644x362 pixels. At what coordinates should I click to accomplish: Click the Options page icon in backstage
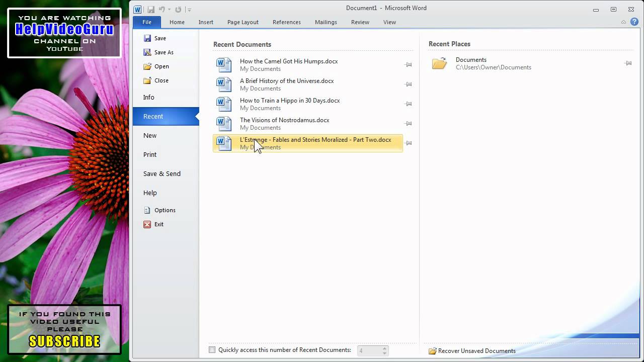click(x=147, y=210)
